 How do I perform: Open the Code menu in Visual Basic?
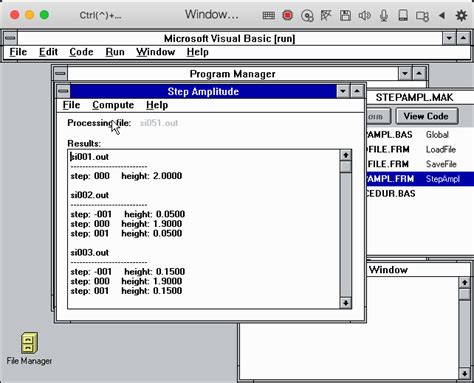click(81, 52)
